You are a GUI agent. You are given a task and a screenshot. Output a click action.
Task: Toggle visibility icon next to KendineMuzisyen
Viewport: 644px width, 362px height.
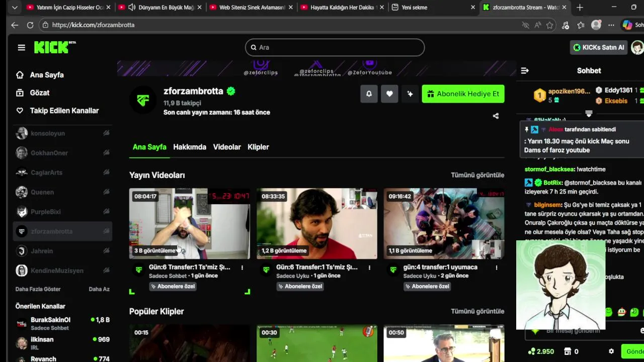point(106,270)
